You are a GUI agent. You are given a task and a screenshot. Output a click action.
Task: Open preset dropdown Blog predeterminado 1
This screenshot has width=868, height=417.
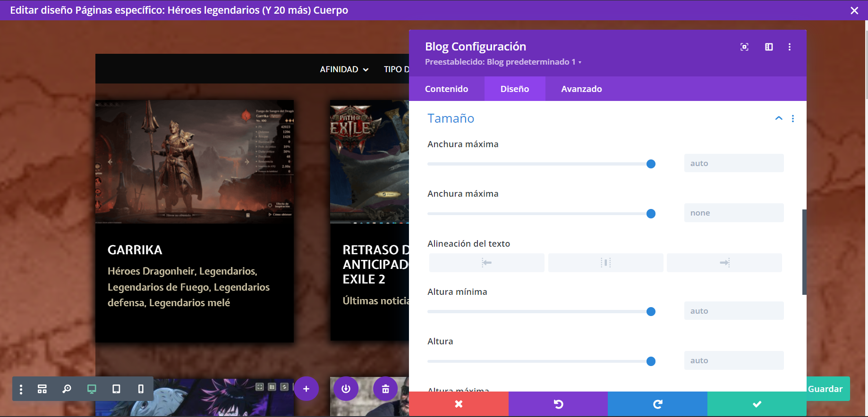tap(503, 62)
